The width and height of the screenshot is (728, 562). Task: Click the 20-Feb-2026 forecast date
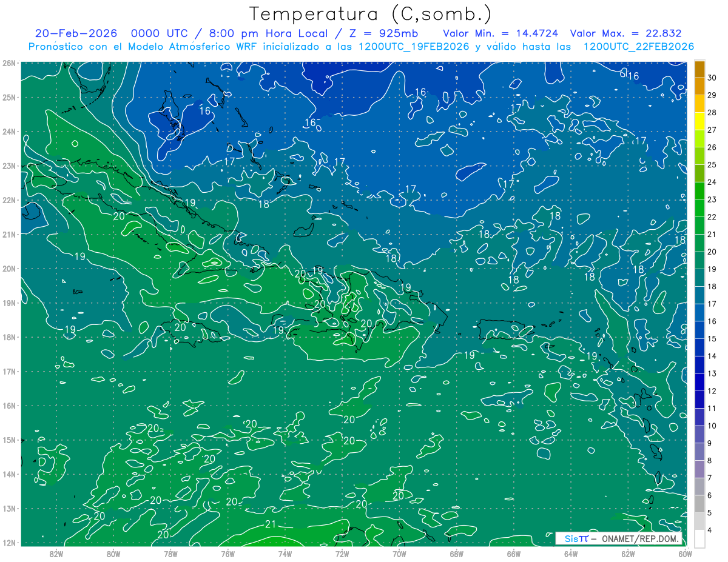76,33
